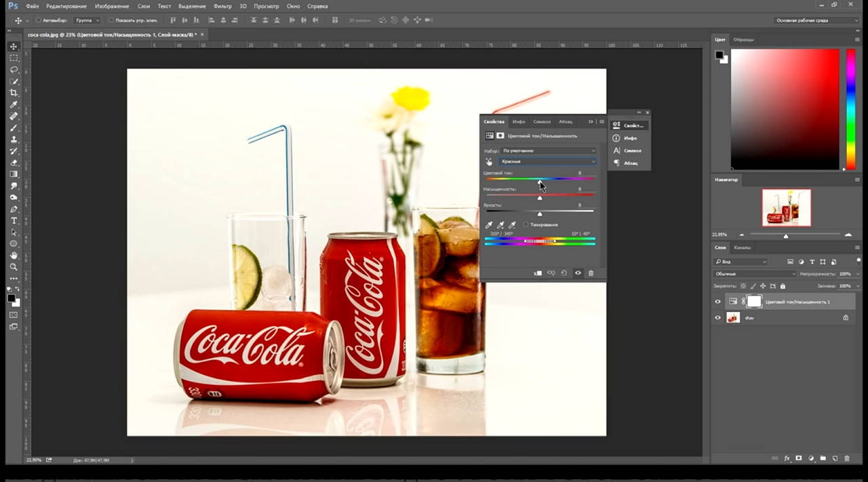The image size is (868, 482).
Task: Select the Rectangular Marquee tool
Action: [14, 58]
